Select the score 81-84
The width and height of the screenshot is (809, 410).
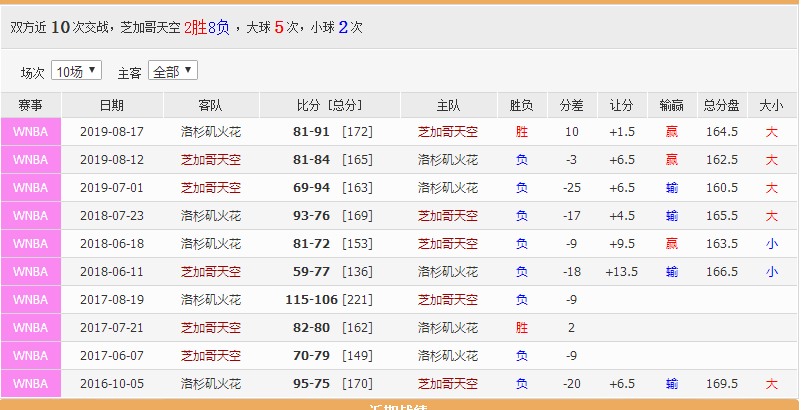(311, 159)
